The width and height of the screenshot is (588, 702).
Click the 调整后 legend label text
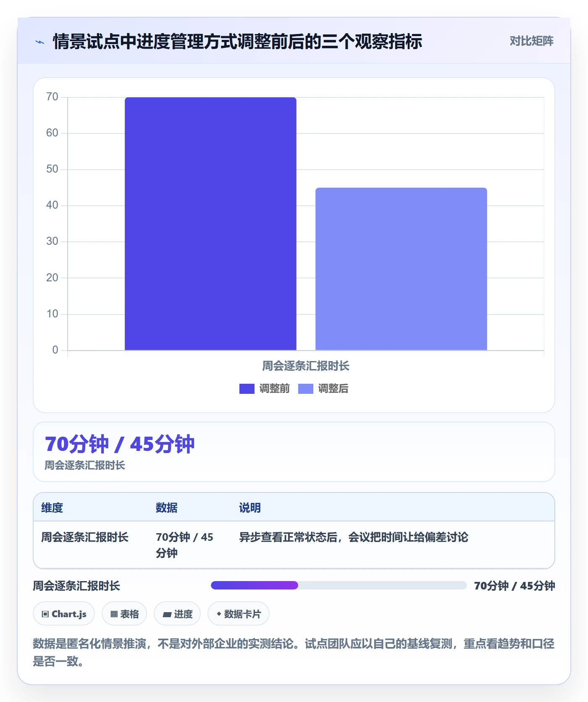coord(333,389)
